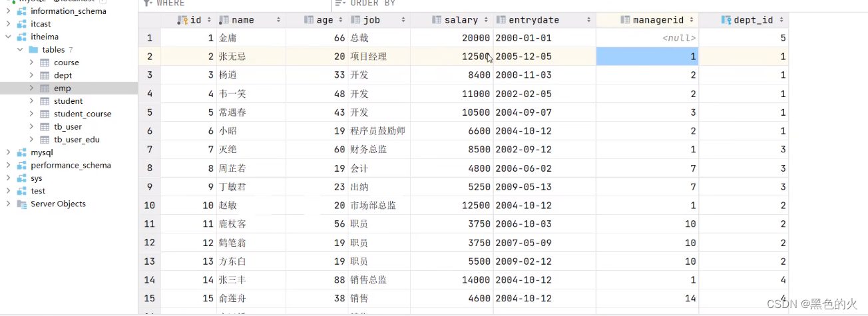Expand the student_course table node

(31, 114)
